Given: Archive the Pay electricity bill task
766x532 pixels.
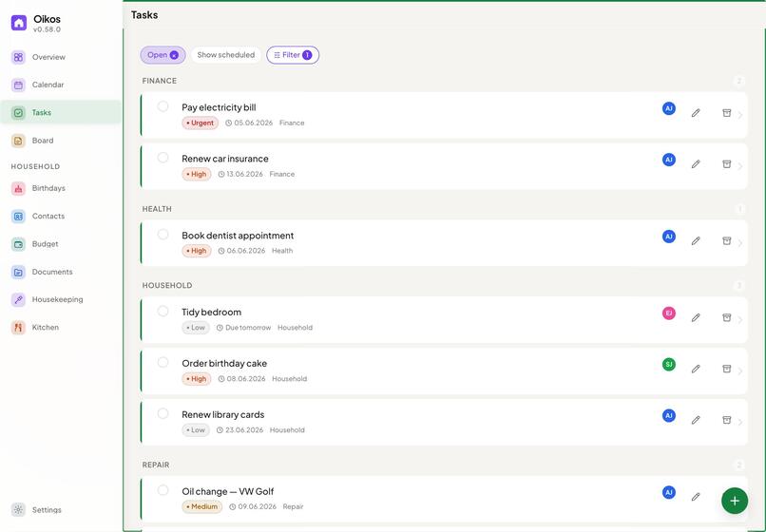Looking at the screenshot, I should [x=727, y=113].
